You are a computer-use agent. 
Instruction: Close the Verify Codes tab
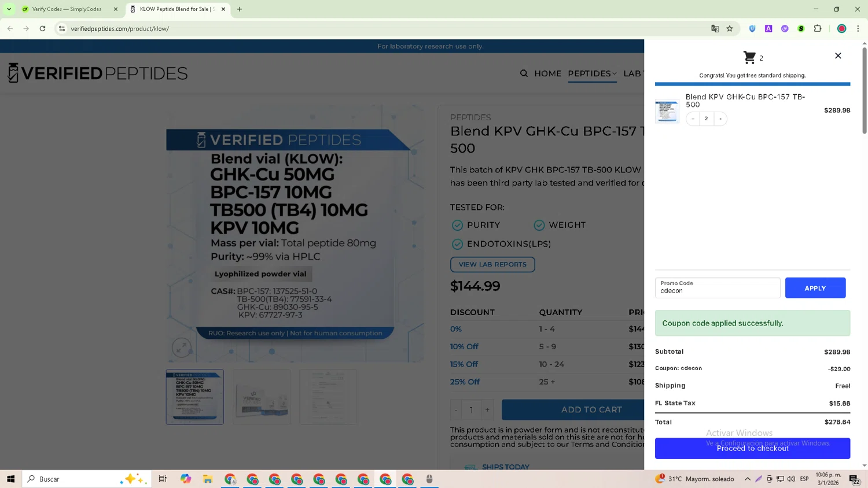(x=116, y=9)
